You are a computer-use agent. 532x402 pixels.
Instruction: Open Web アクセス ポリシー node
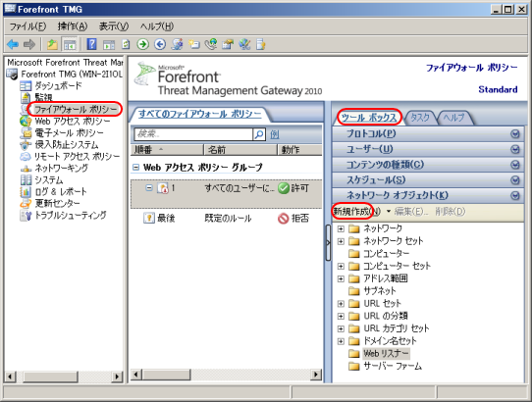pos(73,121)
